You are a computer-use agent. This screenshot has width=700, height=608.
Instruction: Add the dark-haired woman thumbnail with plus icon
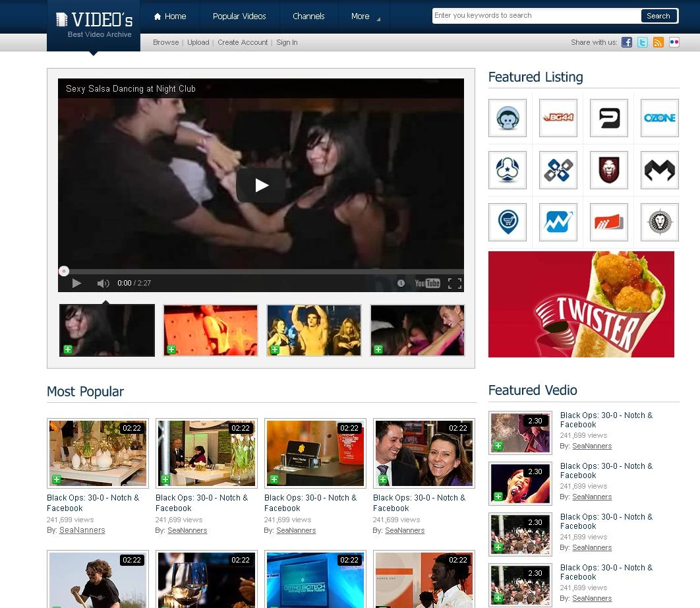tap(68, 350)
